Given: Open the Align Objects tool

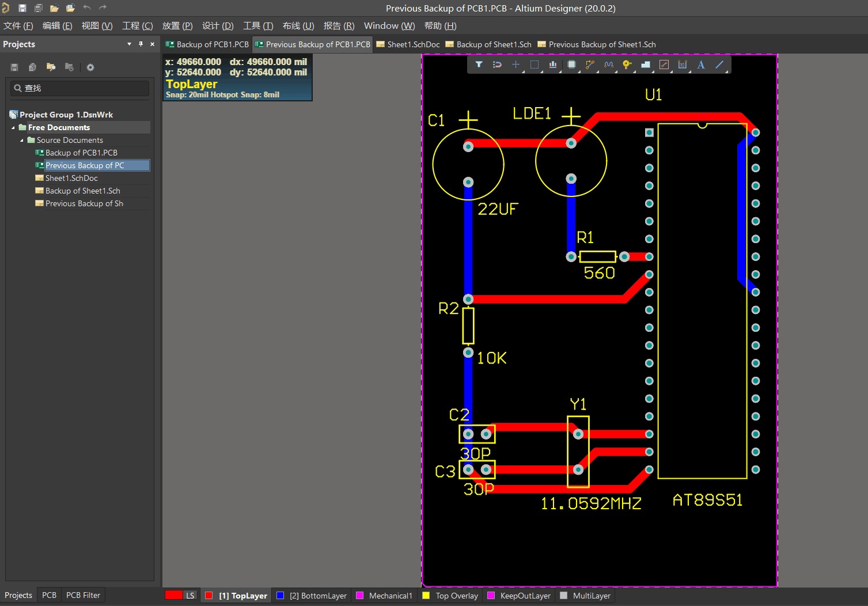Looking at the screenshot, I should pos(553,65).
